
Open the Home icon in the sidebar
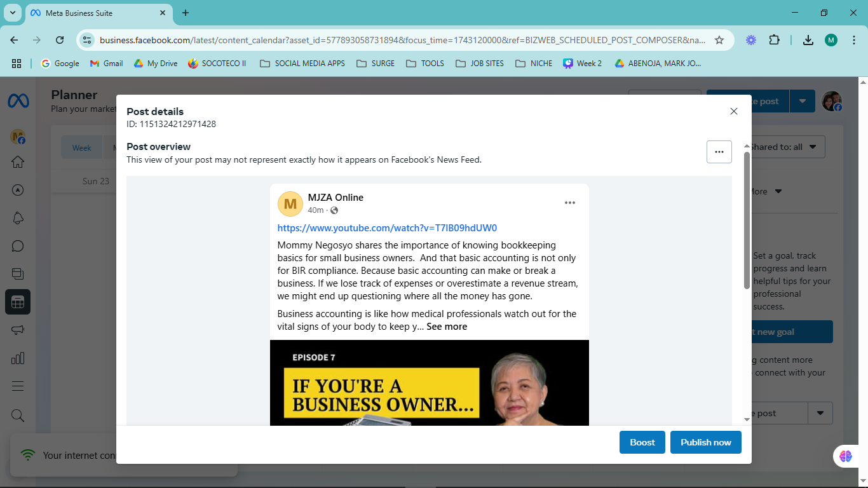pyautogui.click(x=18, y=162)
